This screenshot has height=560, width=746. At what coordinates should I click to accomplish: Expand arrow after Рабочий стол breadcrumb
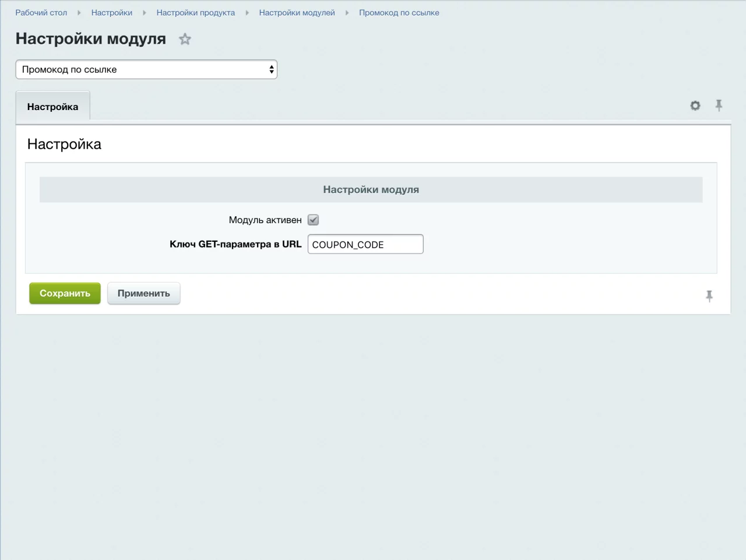(79, 13)
